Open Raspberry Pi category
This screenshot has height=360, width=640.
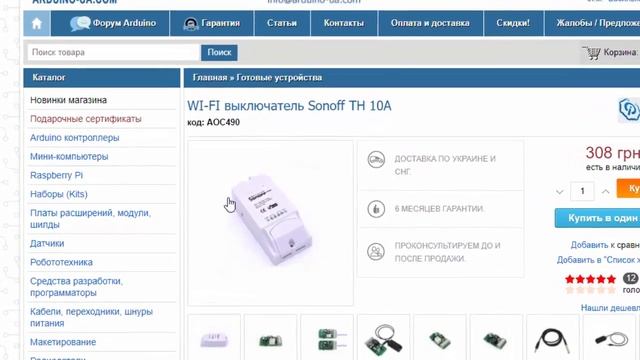(56, 175)
